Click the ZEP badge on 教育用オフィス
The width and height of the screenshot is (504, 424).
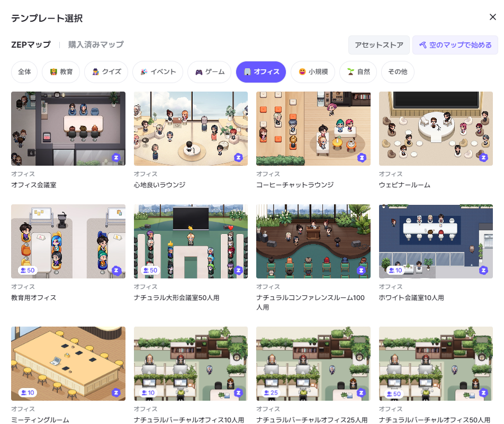116,270
